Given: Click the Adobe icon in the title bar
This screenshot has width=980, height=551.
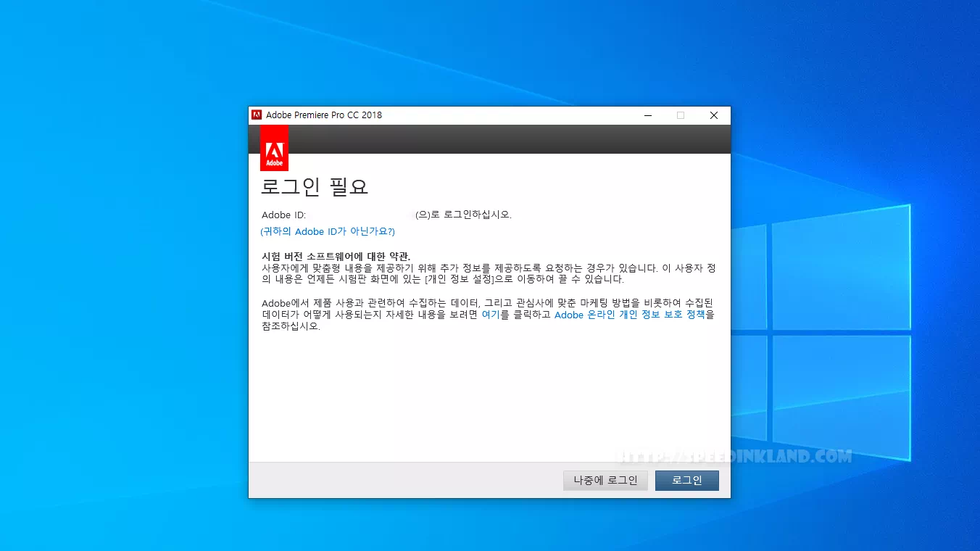Looking at the screenshot, I should 257,115.
